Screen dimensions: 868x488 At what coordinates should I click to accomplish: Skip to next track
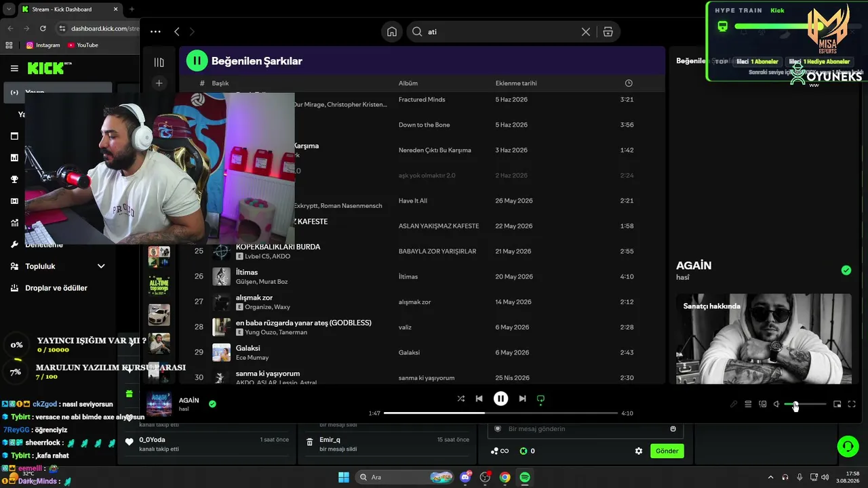click(522, 399)
